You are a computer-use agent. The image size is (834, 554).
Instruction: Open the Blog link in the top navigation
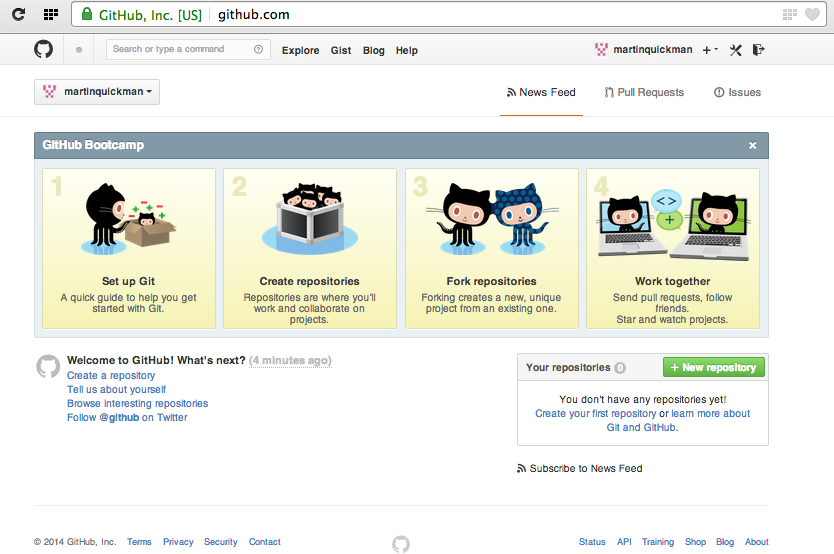point(373,51)
